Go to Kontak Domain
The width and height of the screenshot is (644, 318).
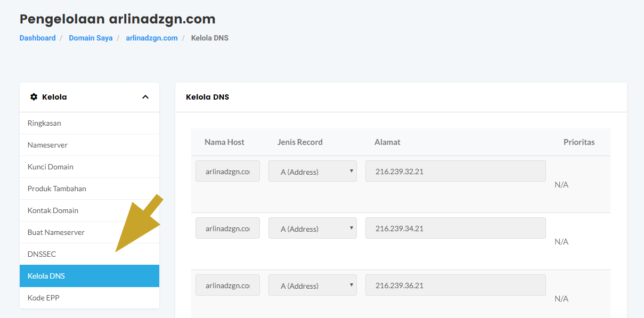pos(89,210)
